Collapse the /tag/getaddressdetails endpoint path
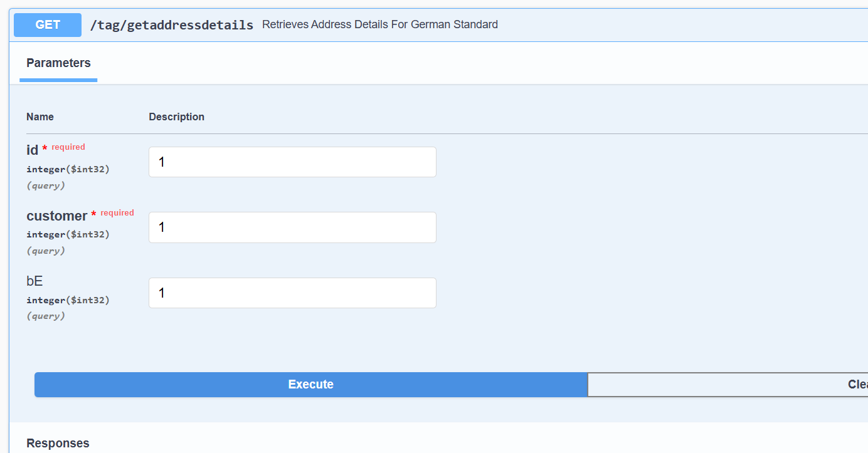The height and width of the screenshot is (453, 868). click(171, 25)
